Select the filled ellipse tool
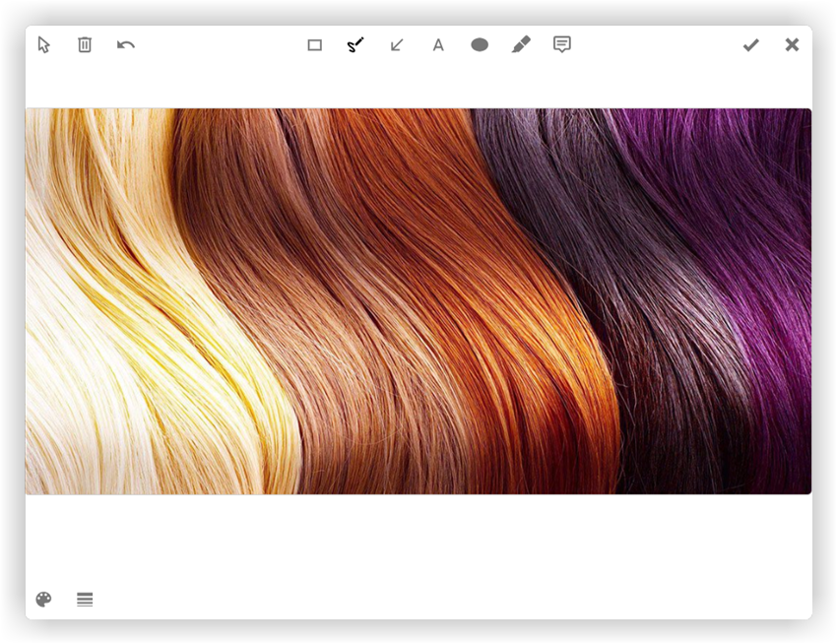 (x=480, y=45)
